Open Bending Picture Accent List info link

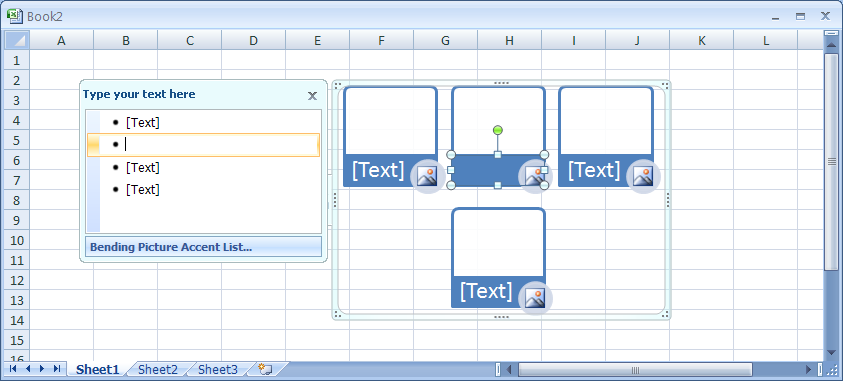[x=203, y=247]
